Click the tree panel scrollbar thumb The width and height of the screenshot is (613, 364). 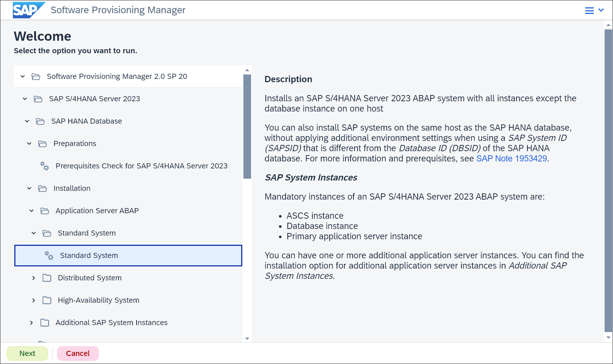point(247,127)
